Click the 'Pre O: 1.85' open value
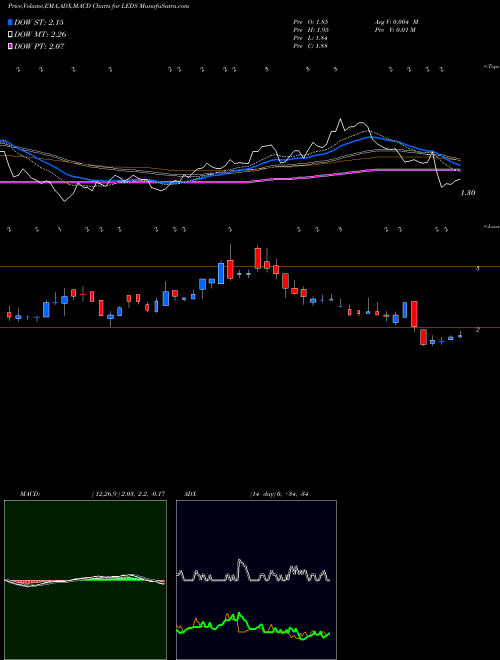The image size is (500, 660). pyautogui.click(x=311, y=22)
